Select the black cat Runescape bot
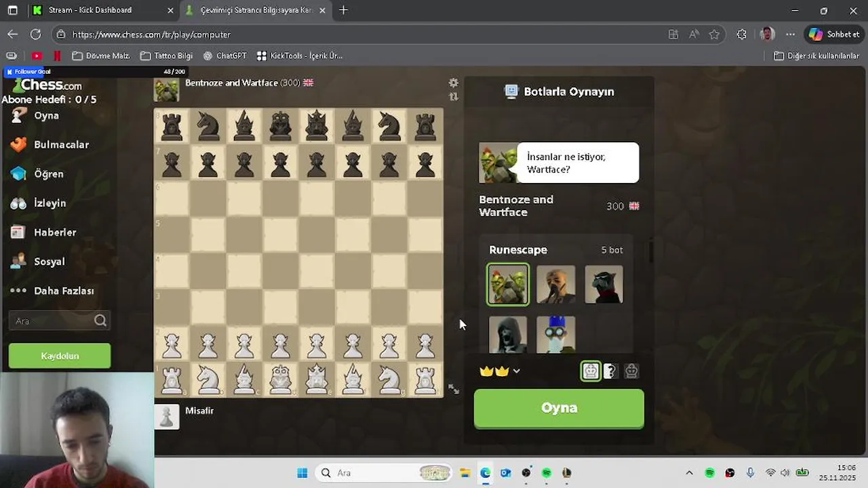The height and width of the screenshot is (488, 868). coord(604,285)
